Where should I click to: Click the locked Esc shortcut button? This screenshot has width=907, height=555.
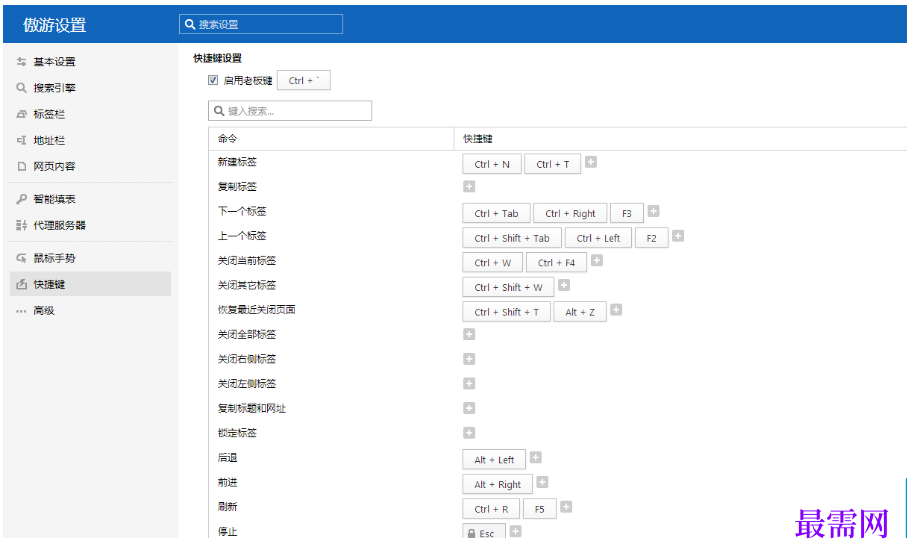pos(484,531)
